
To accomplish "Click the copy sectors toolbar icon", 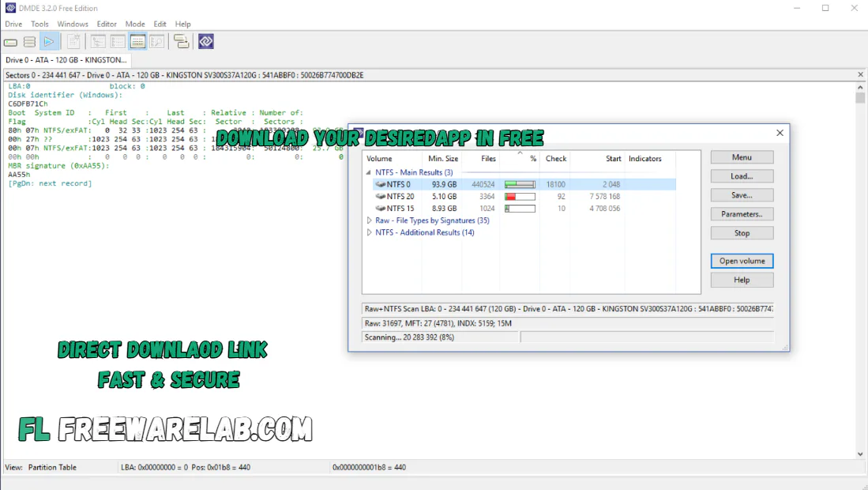I will click(x=181, y=41).
